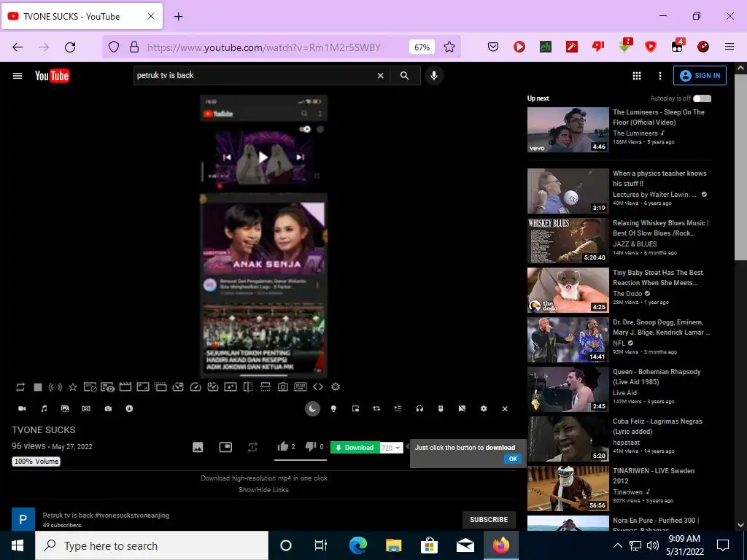The image size is (747, 560).
Task: Reload the page in Firefox
Action: click(x=70, y=47)
